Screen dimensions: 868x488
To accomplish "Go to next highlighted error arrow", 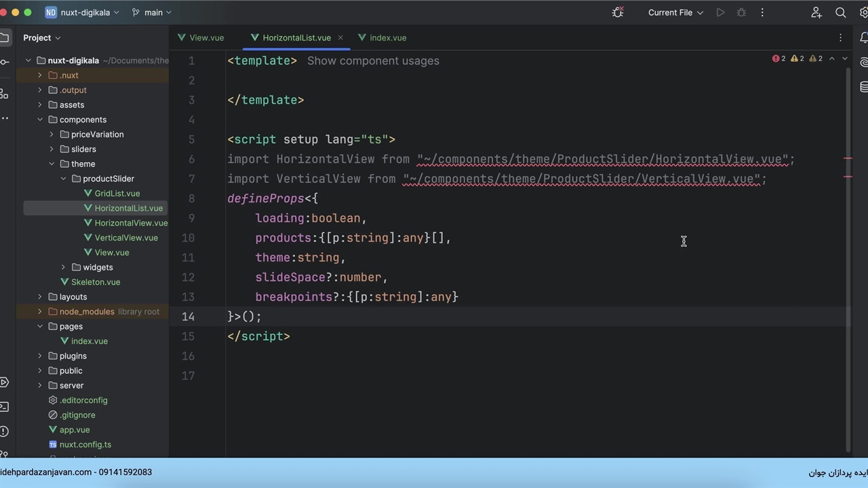I will click(845, 59).
